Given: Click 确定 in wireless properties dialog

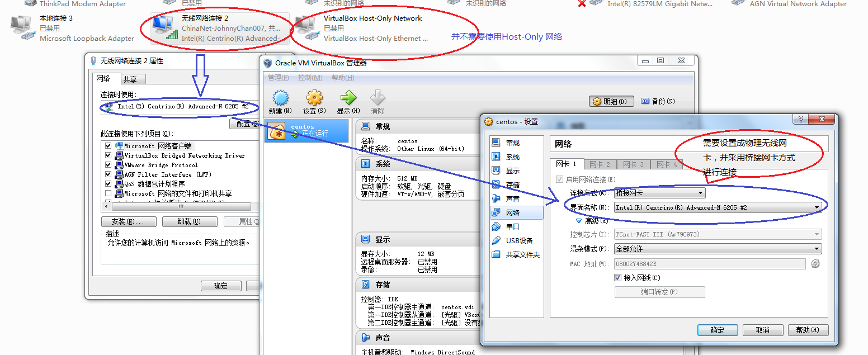Looking at the screenshot, I should tap(221, 286).
